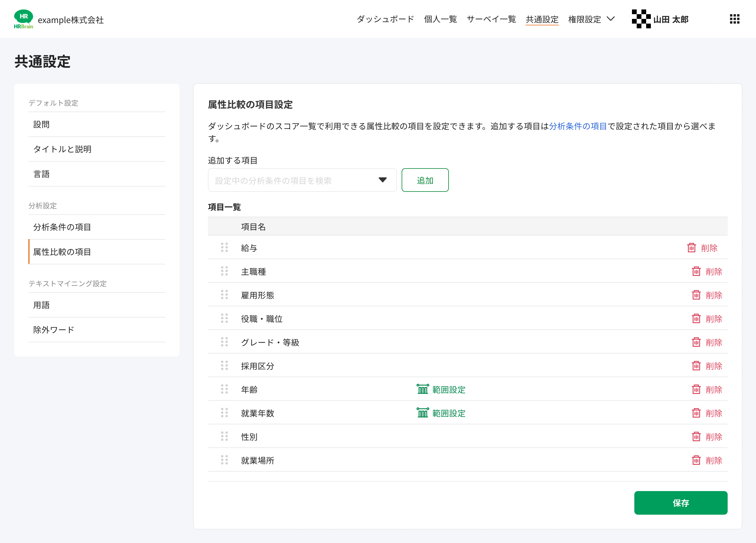Select 属性比較の項目 in the sidebar
Screen dimensions: 756x543
click(x=97, y=251)
